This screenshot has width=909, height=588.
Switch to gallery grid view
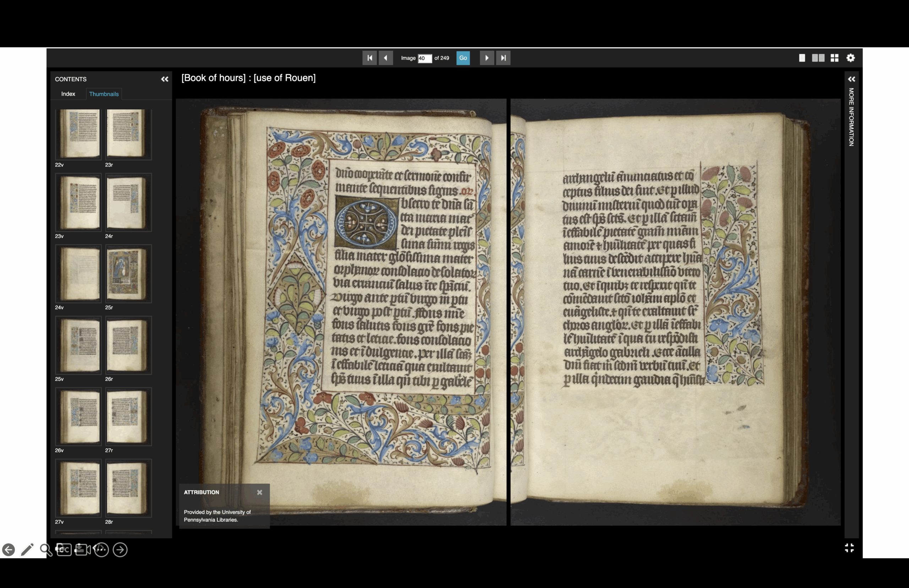(x=834, y=58)
